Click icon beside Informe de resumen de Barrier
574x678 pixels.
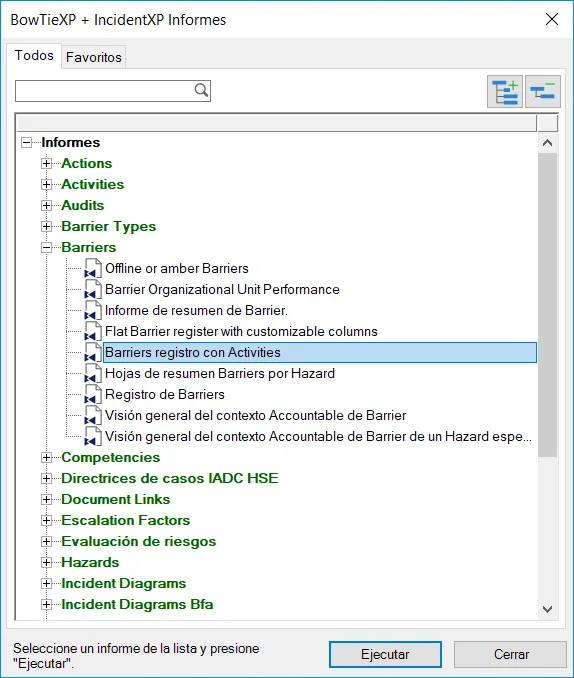pos(93,310)
